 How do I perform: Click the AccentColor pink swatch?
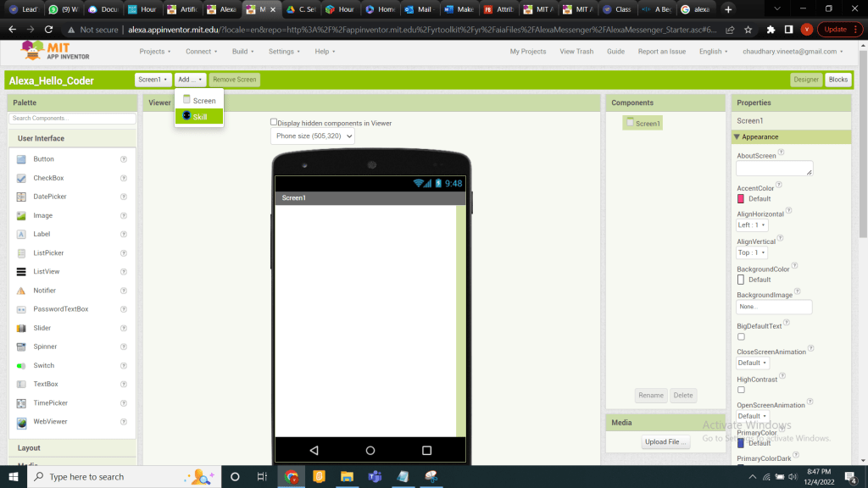741,198
